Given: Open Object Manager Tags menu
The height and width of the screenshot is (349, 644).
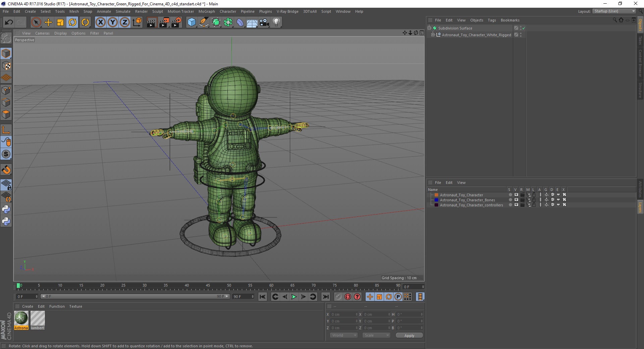Looking at the screenshot, I should (x=492, y=20).
